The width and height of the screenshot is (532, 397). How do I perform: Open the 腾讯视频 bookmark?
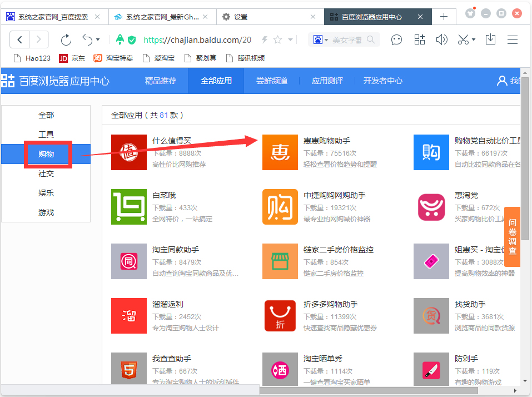[246, 58]
